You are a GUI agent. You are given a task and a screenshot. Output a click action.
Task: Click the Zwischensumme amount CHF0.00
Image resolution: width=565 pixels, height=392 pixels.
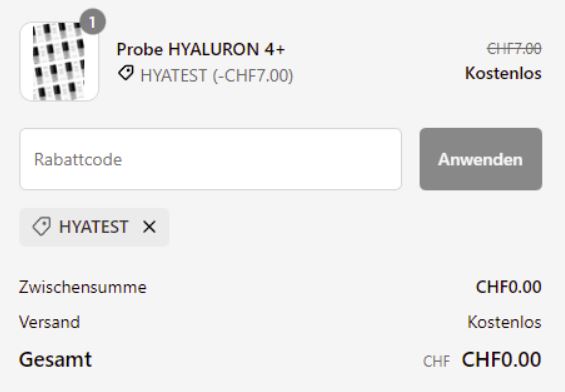click(x=509, y=287)
